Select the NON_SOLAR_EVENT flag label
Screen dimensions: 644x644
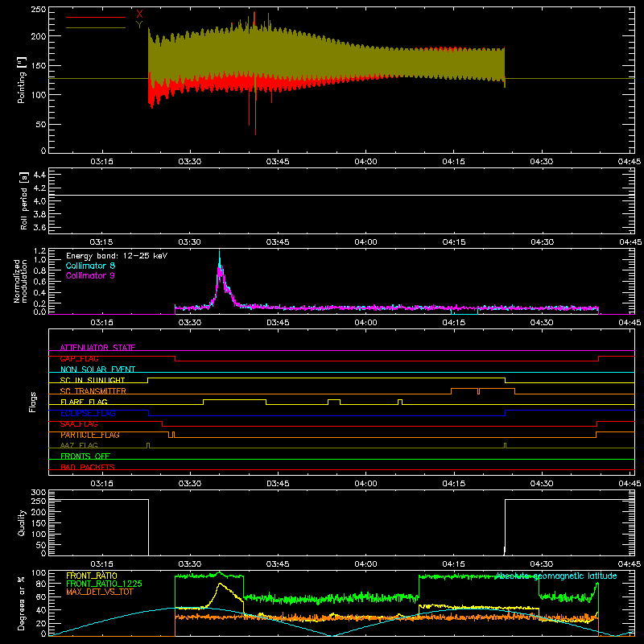(x=97, y=369)
